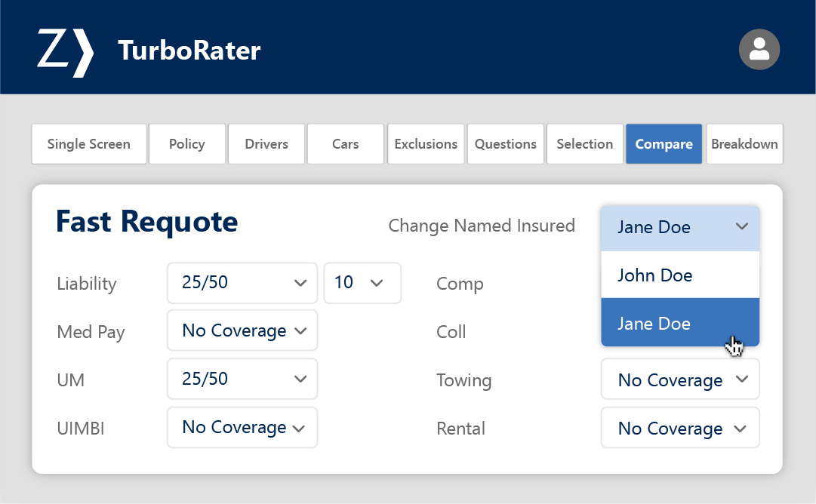Expand the UM 25/50 dropdown
Screen dimensions: 816x504
(242, 379)
